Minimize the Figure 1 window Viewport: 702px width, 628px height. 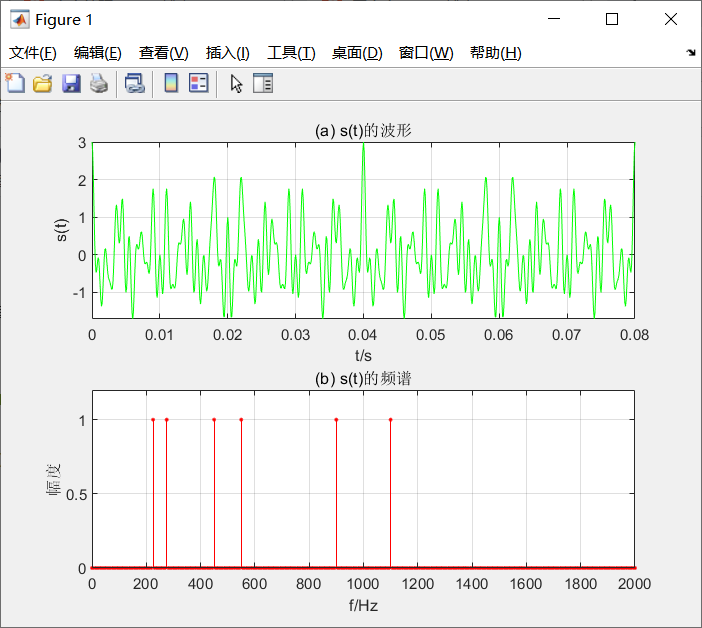point(554,19)
